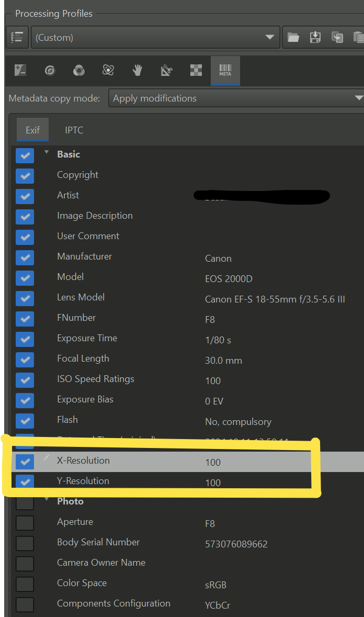Open the Raw tab checkerboard icon
364x617 pixels.
196,71
